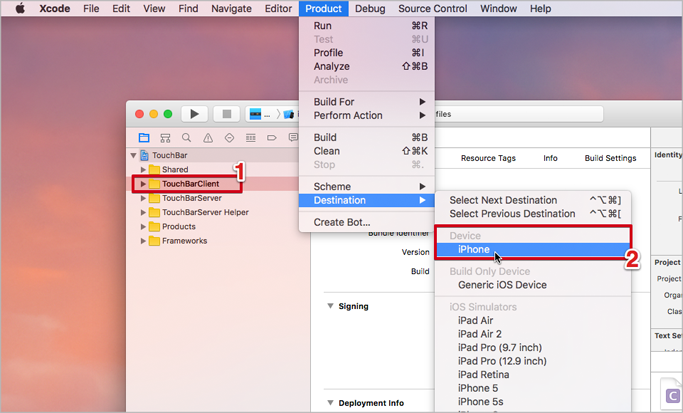Show the Find navigator
The width and height of the screenshot is (683, 413).
pos(186,138)
